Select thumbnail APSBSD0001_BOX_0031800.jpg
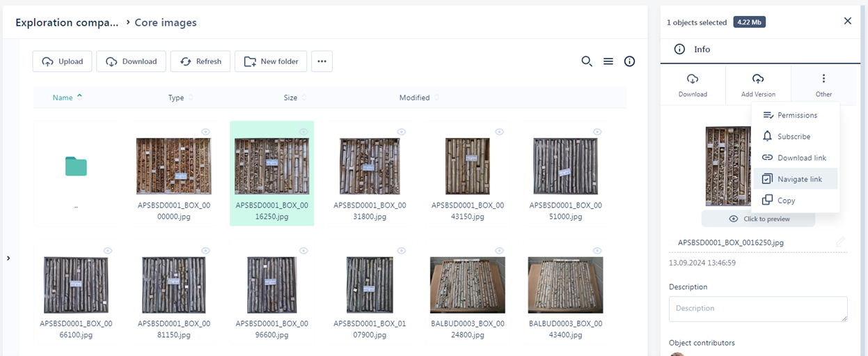Viewport: 868px width, 356px height. 370,166
